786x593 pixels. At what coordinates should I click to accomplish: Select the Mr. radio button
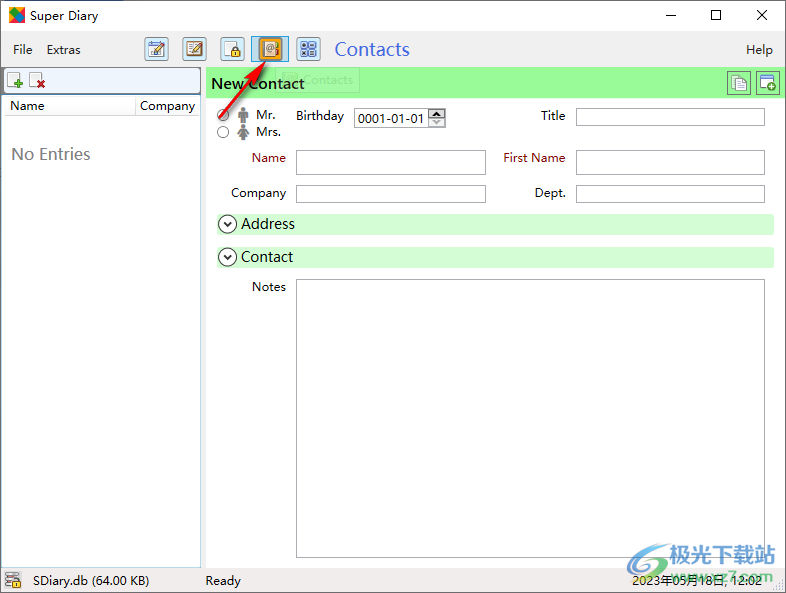[x=223, y=115]
